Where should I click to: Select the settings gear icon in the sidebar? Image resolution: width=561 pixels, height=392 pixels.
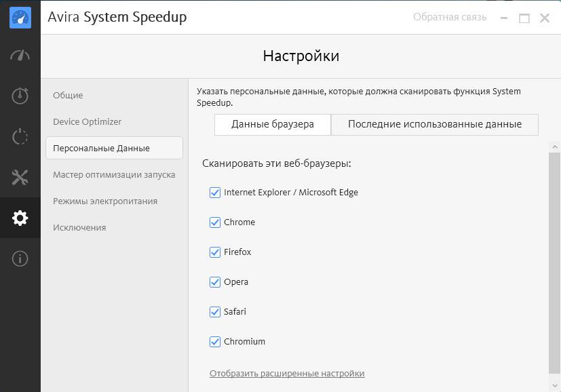(x=20, y=218)
